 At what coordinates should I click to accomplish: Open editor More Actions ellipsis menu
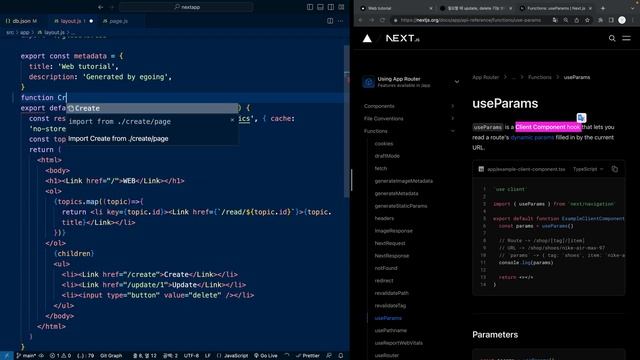[340, 21]
